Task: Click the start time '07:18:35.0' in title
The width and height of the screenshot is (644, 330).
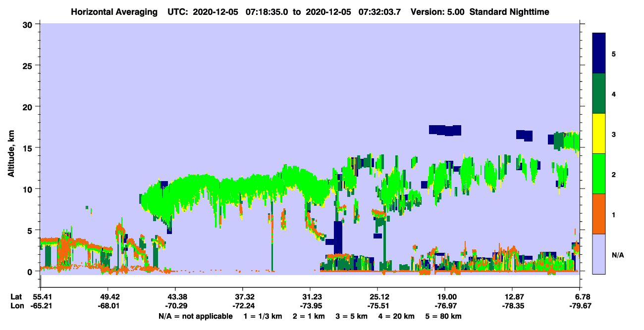Action: 268,12
